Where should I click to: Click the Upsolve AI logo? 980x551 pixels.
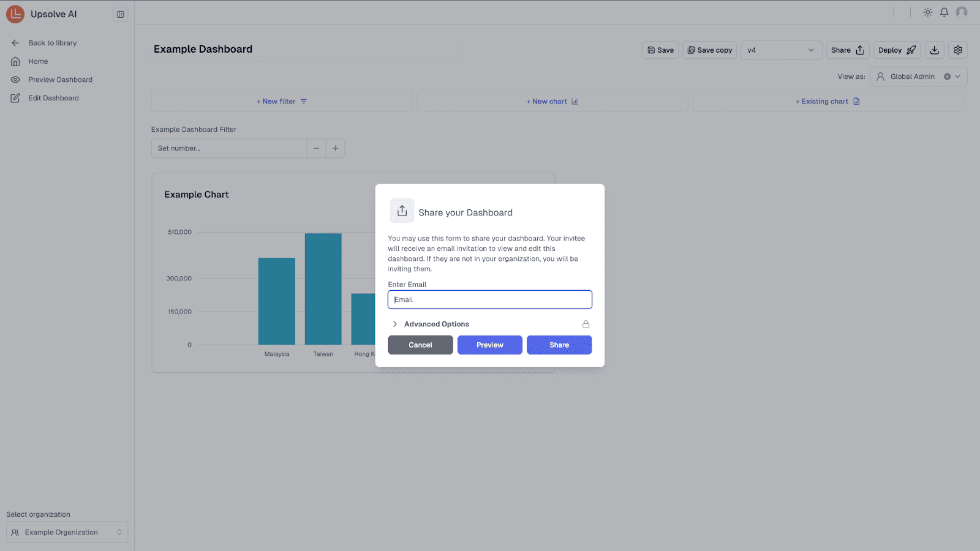coord(15,13)
